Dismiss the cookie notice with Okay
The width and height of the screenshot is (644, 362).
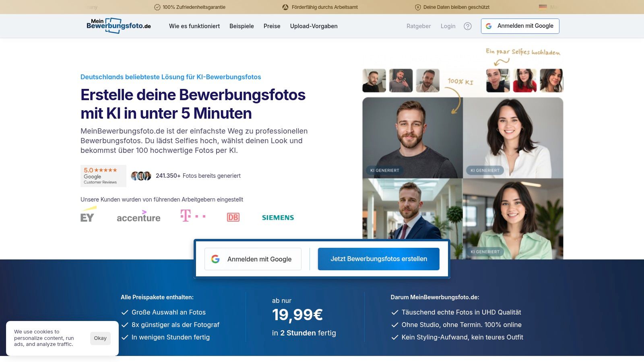(x=100, y=338)
